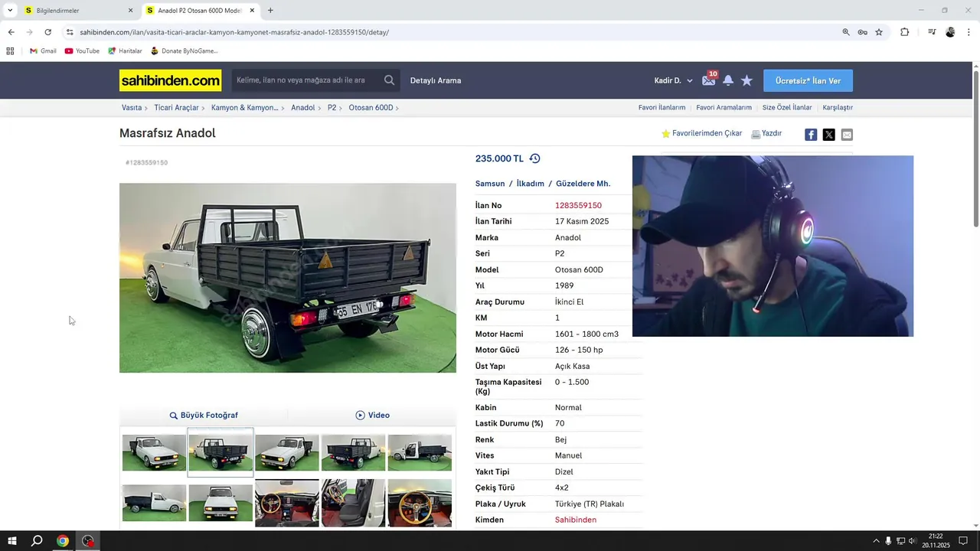Click the Samsun location link
Screen dimensions: 980x551
[x=490, y=184]
